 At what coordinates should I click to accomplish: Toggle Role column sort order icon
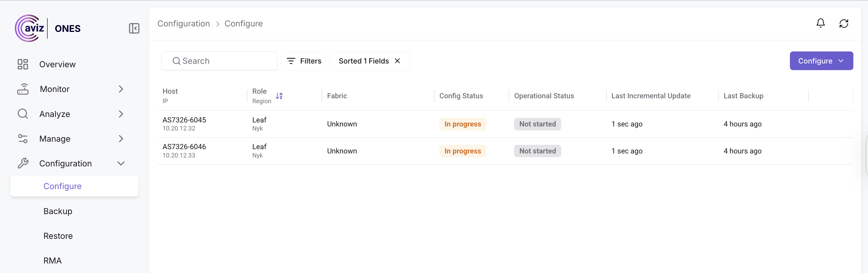(x=279, y=96)
